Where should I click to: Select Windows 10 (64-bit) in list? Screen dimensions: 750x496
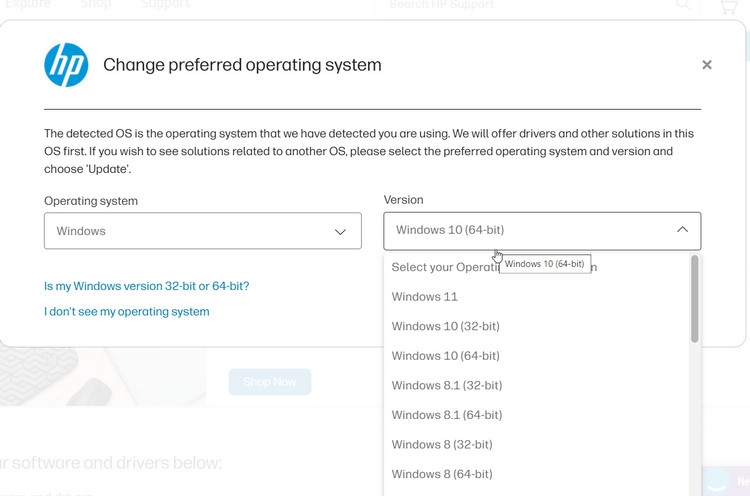click(445, 356)
